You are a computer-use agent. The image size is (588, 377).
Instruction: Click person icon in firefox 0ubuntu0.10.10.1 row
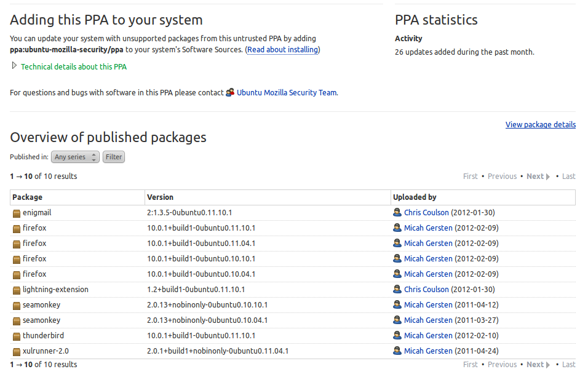click(x=397, y=258)
